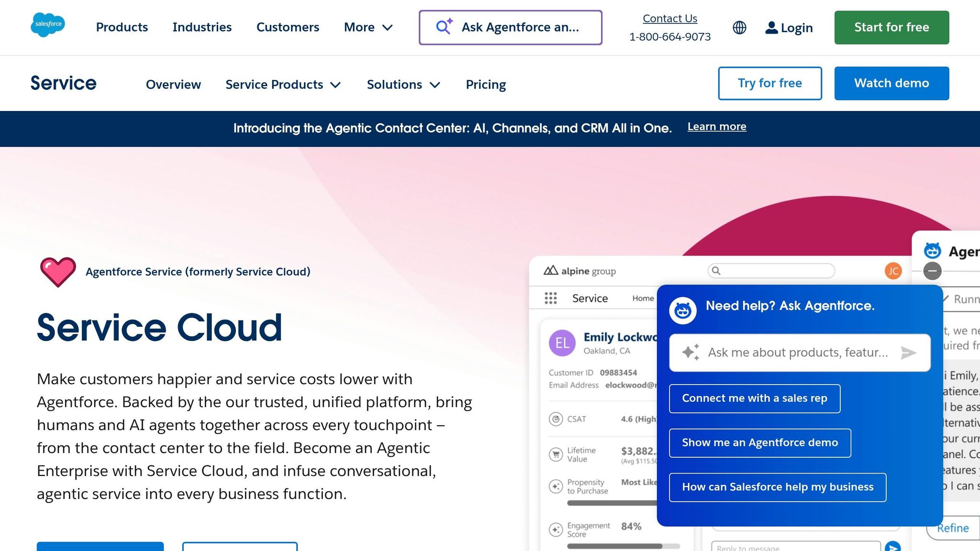Click the sparkles icon in chat input

tap(690, 353)
